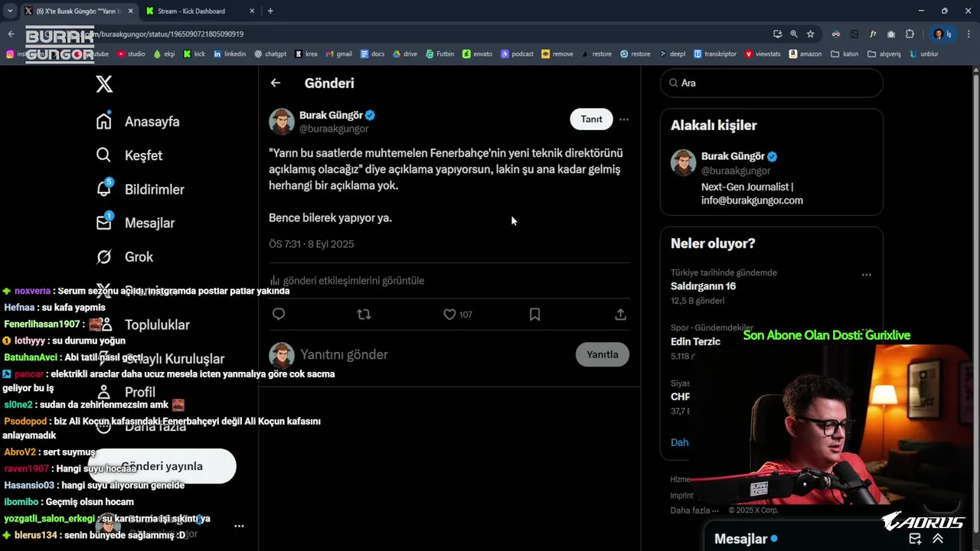Click the share icon under the post
This screenshot has height=551, width=980.
(621, 314)
